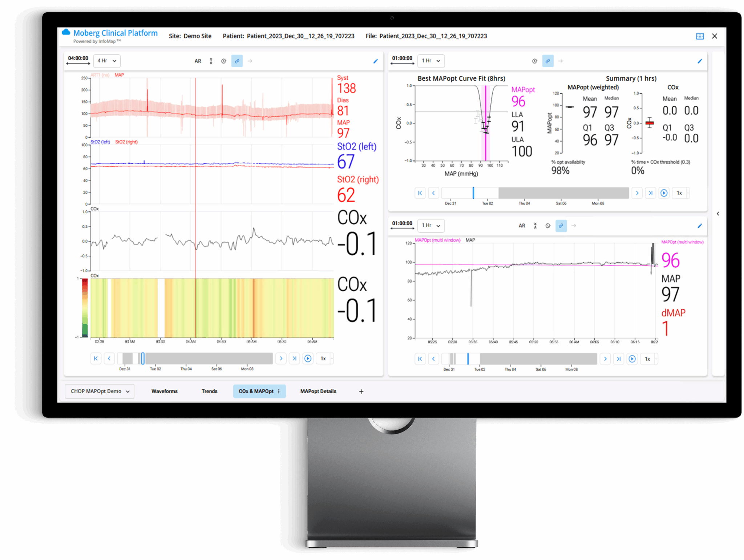Click the 1x playback speed control on the waveform panel

tap(323, 358)
